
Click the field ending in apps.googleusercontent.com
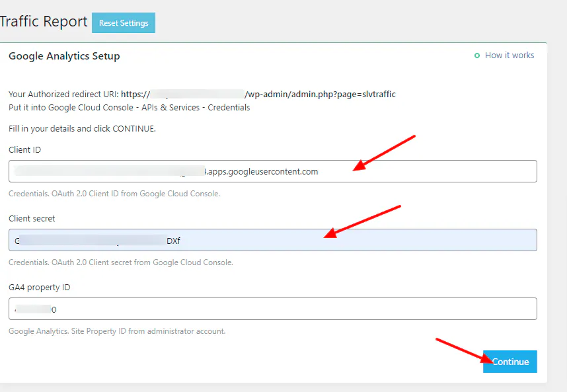264,171
